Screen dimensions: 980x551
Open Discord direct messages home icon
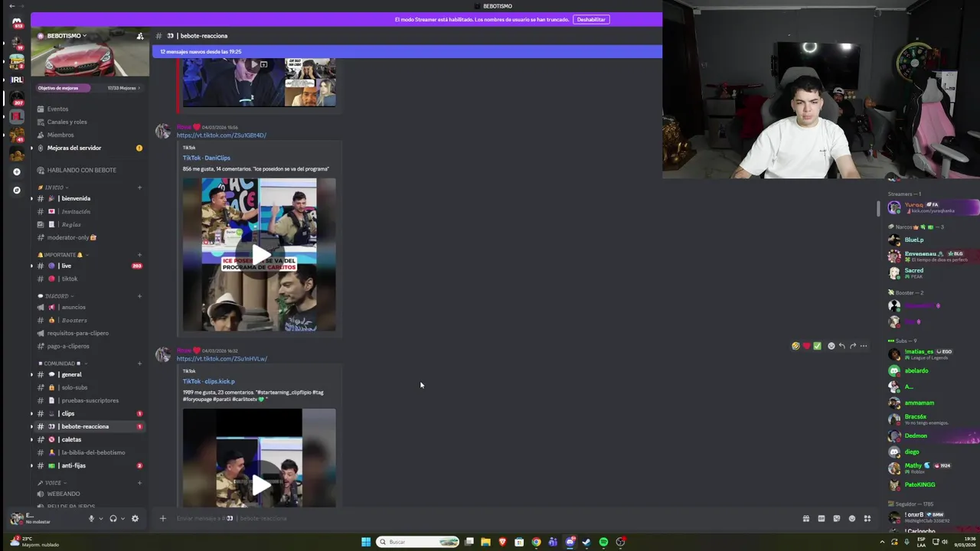(17, 22)
